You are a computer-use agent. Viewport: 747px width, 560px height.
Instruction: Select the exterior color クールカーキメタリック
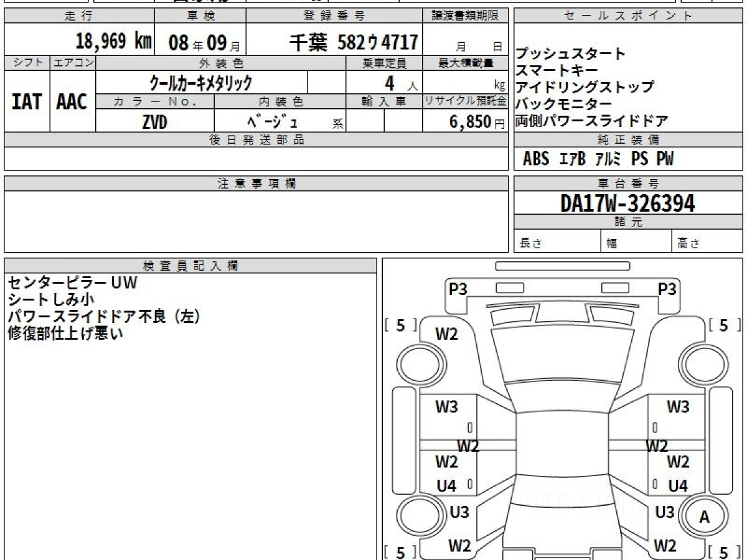coord(201,82)
